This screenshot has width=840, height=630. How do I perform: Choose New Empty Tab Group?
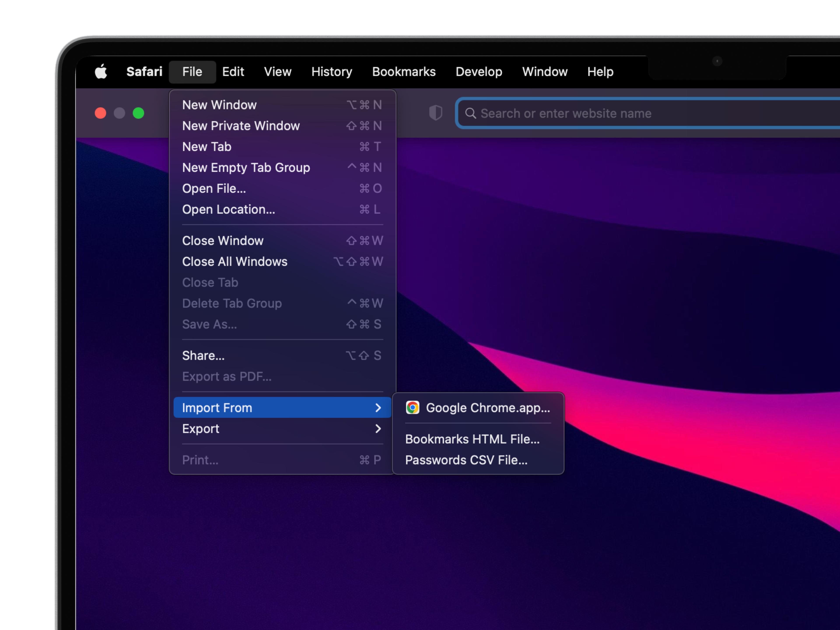pos(246,168)
